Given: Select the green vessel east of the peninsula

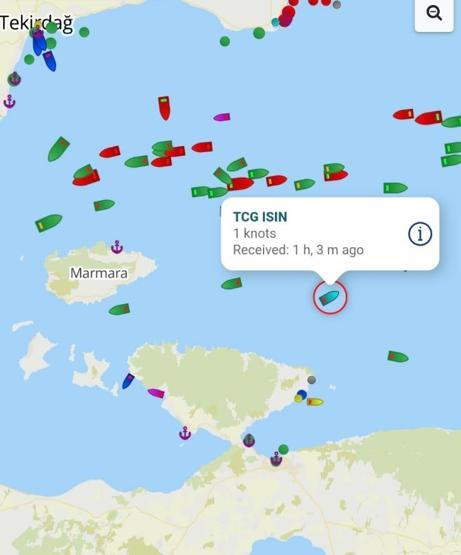Looking at the screenshot, I should click(398, 356).
